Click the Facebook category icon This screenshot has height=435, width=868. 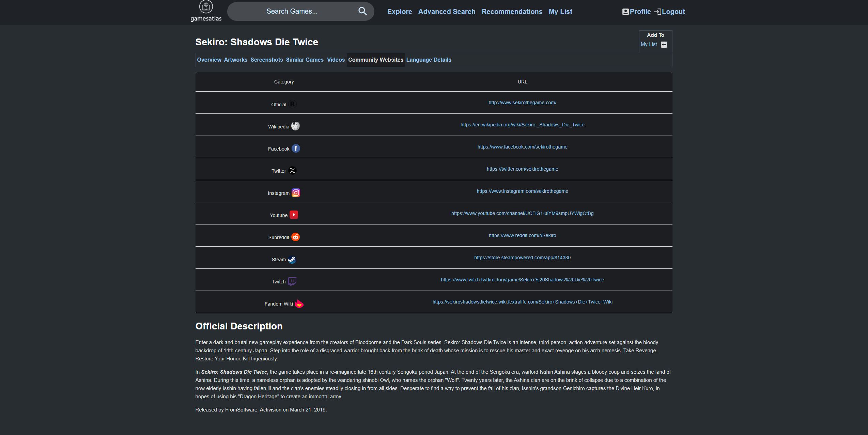pos(296,149)
